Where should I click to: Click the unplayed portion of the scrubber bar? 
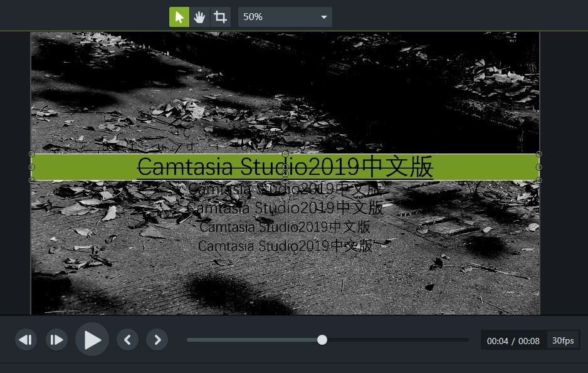(397, 340)
